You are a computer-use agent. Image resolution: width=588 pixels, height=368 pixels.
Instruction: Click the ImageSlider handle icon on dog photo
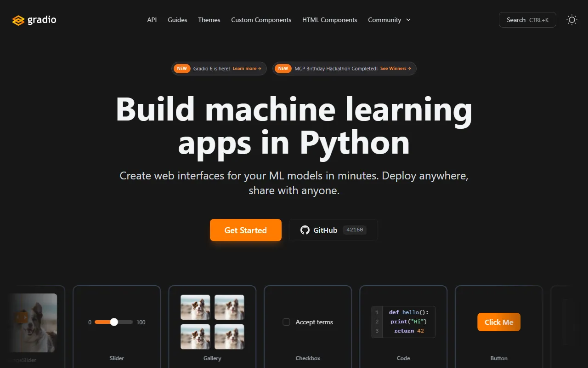[21, 317]
